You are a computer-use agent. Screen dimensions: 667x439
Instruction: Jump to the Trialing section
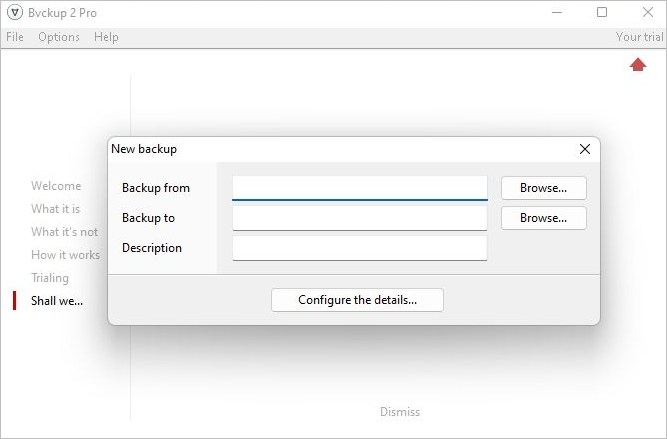pos(50,278)
